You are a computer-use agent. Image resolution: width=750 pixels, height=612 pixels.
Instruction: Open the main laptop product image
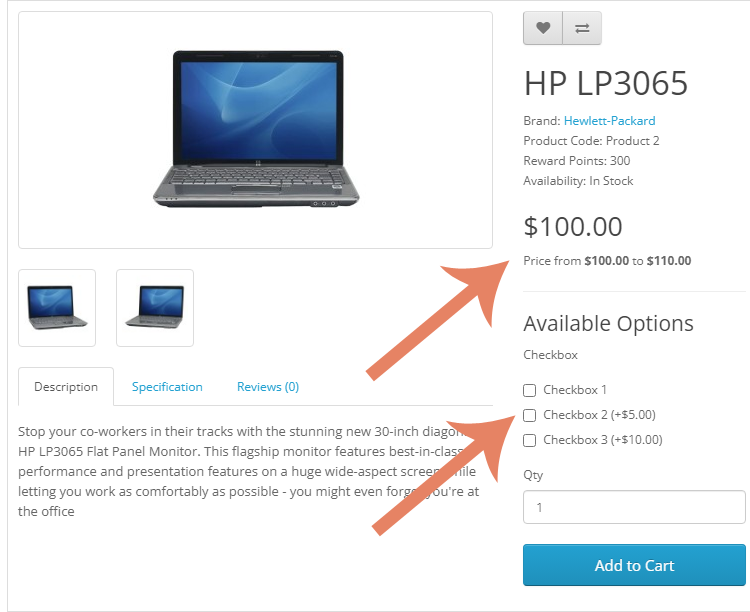(255, 130)
